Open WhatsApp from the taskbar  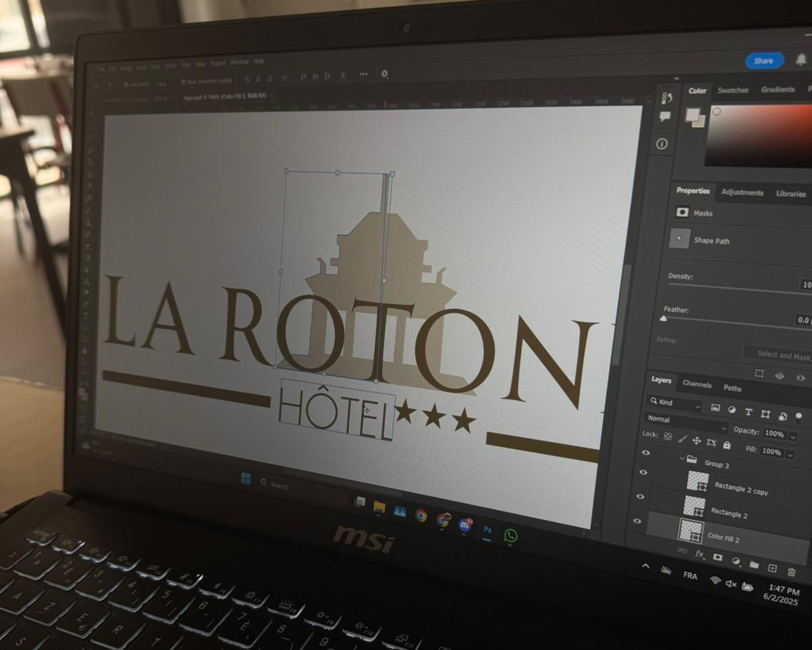coord(511,536)
